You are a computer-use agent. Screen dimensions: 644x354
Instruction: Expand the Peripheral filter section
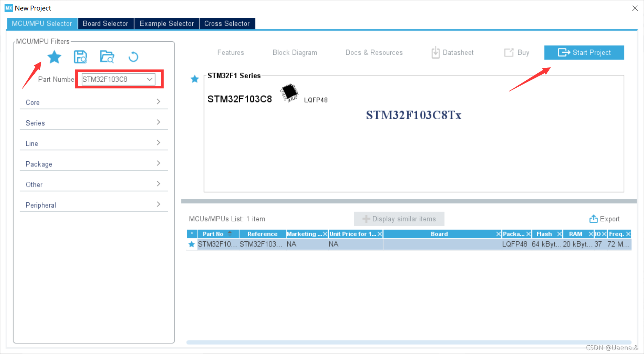(94, 205)
